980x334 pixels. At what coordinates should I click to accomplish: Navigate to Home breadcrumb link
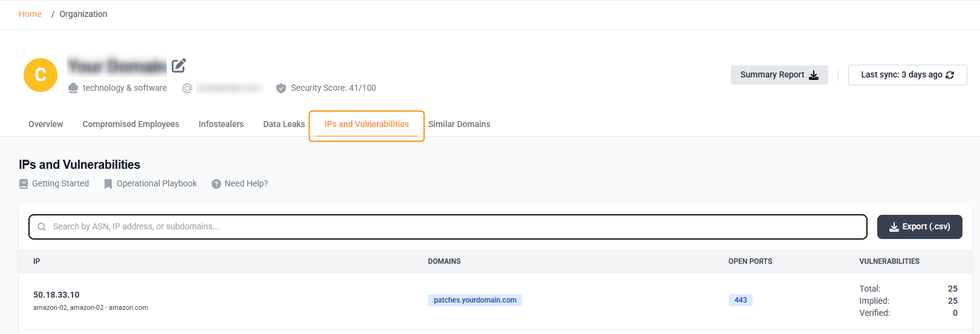point(30,14)
